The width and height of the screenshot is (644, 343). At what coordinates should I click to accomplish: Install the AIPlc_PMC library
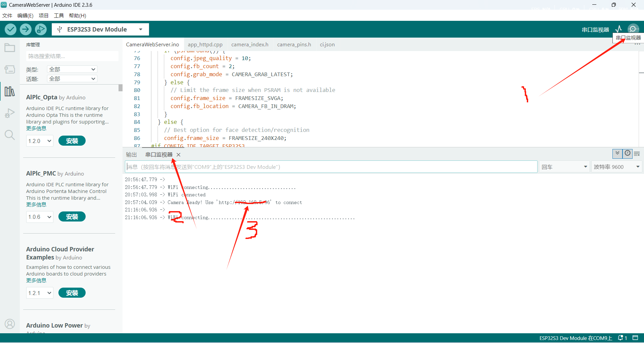[x=72, y=217]
